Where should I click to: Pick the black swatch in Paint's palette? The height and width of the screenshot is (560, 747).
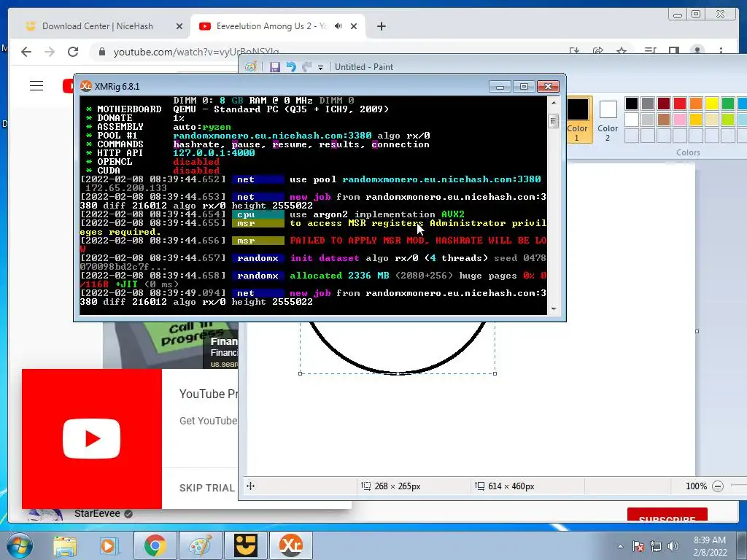632,104
